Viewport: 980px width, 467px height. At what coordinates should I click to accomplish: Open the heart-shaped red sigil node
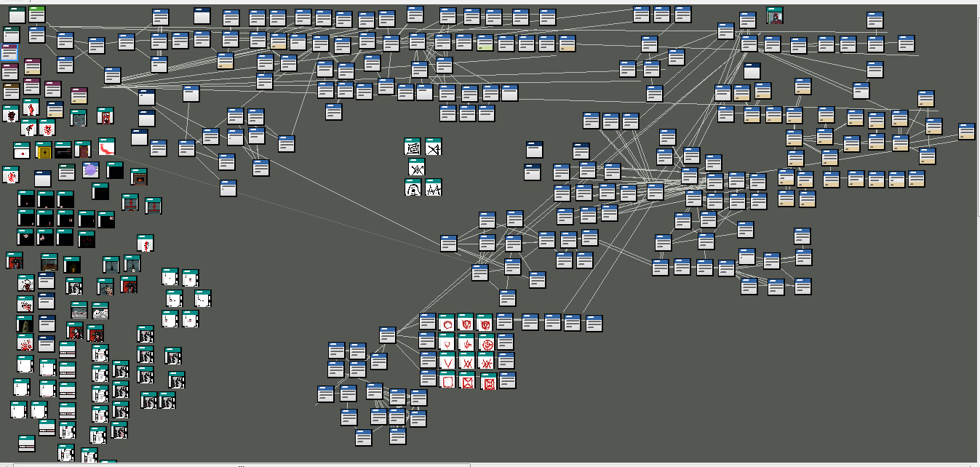[x=466, y=324]
